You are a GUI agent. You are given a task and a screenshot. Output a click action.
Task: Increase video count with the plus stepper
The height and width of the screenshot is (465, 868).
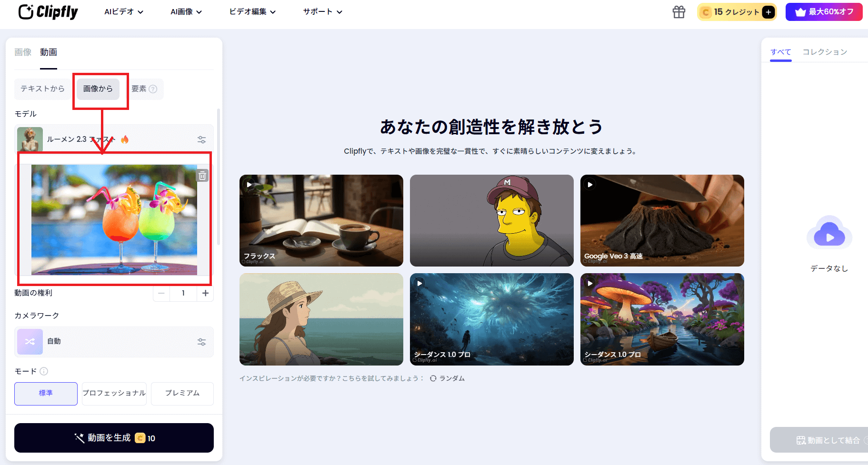(205, 294)
